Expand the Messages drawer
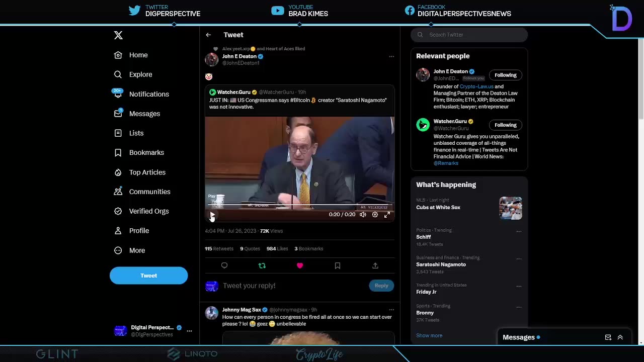644x362 pixels. point(620,337)
